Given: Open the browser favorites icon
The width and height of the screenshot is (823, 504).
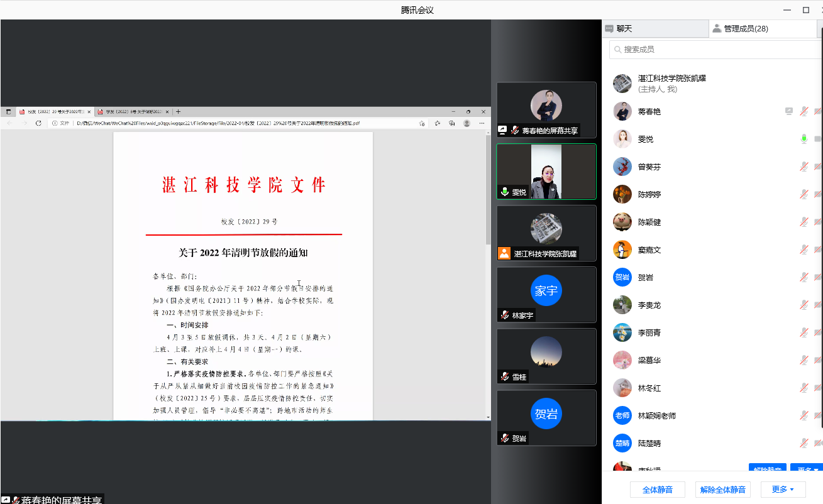Looking at the screenshot, I should pos(438,123).
